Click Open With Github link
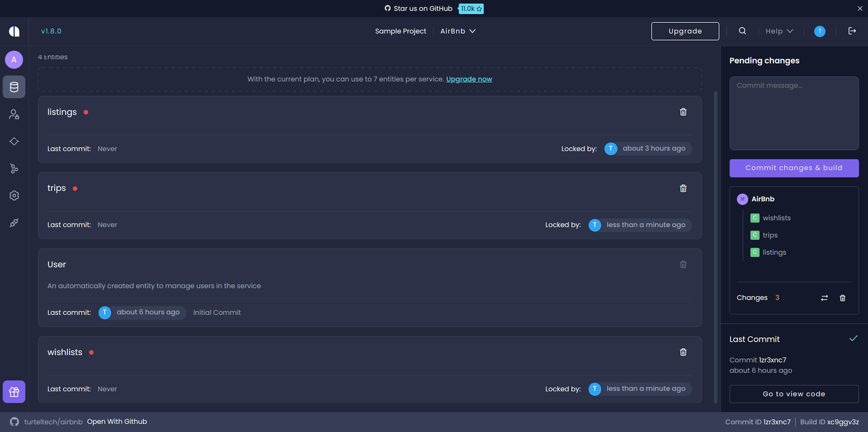 coord(117,422)
